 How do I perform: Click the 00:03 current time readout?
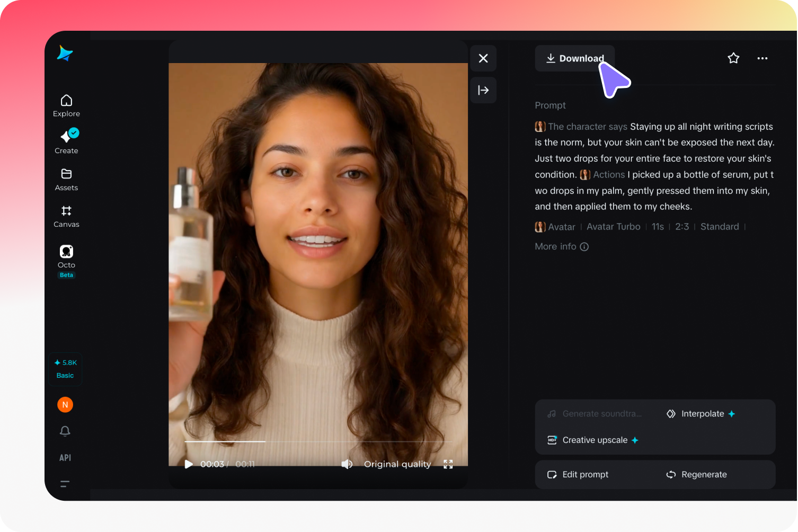(212, 464)
